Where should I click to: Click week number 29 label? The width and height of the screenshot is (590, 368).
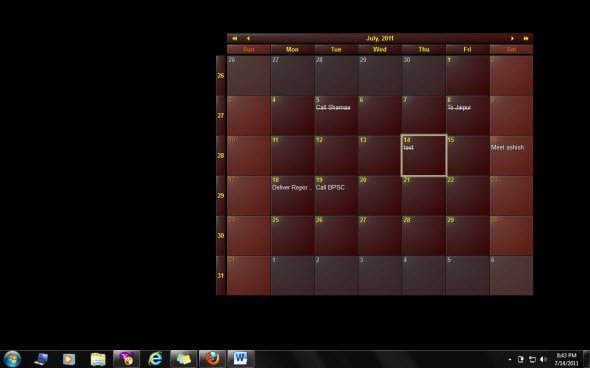[220, 196]
